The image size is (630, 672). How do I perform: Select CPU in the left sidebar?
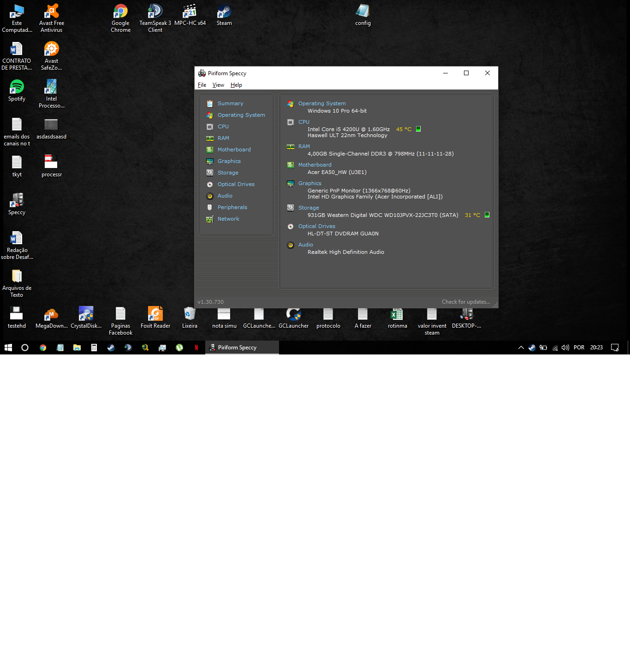pyautogui.click(x=223, y=126)
